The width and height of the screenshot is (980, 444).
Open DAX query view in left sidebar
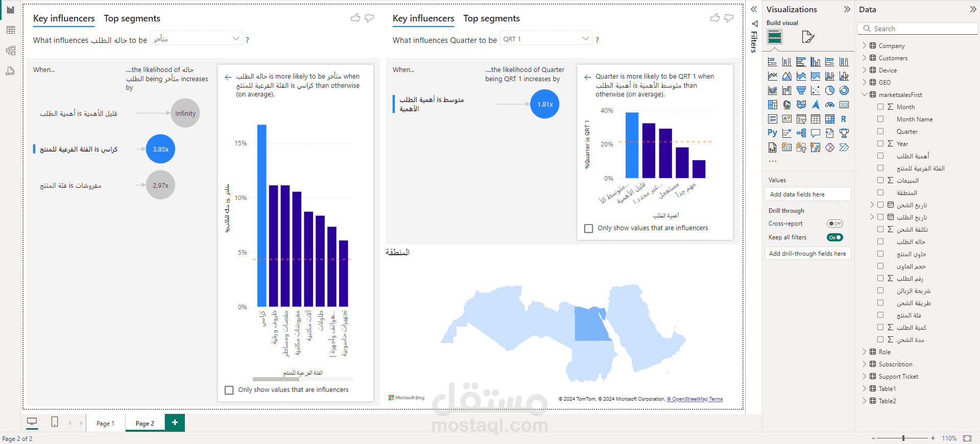tap(10, 71)
